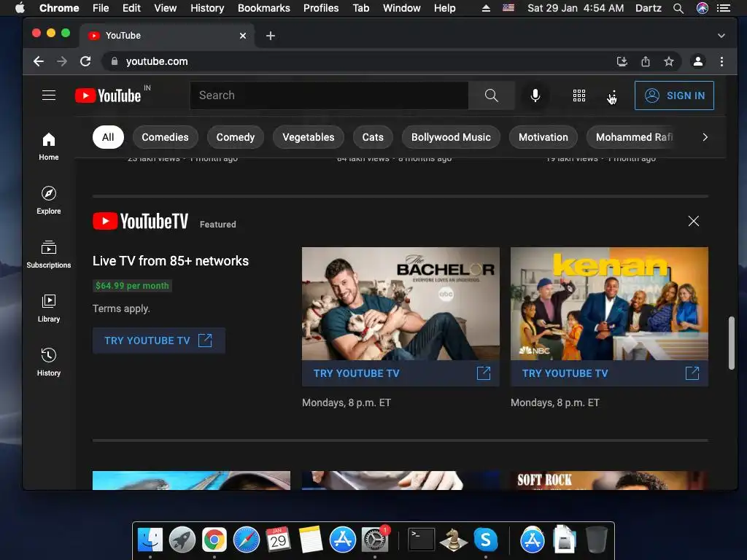Click TRY YOUTUBE TV button under Terms apply
The height and width of the screenshot is (560, 747).
coord(158,341)
